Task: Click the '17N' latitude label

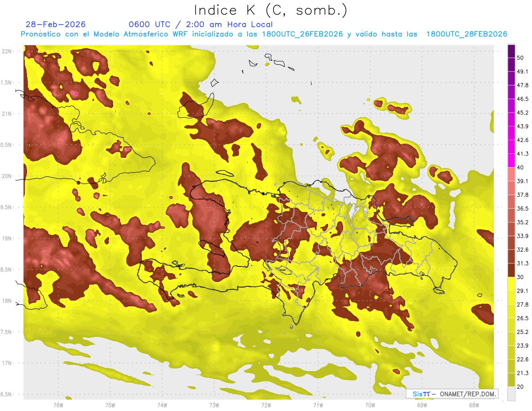Action: click(x=8, y=363)
